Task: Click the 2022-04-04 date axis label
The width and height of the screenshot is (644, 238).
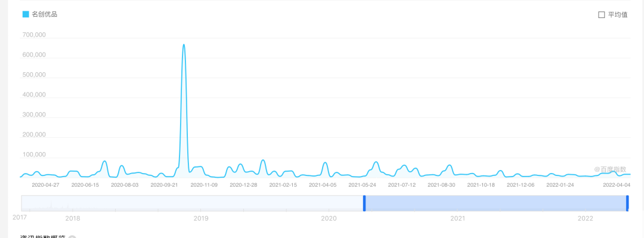Action: click(617, 185)
